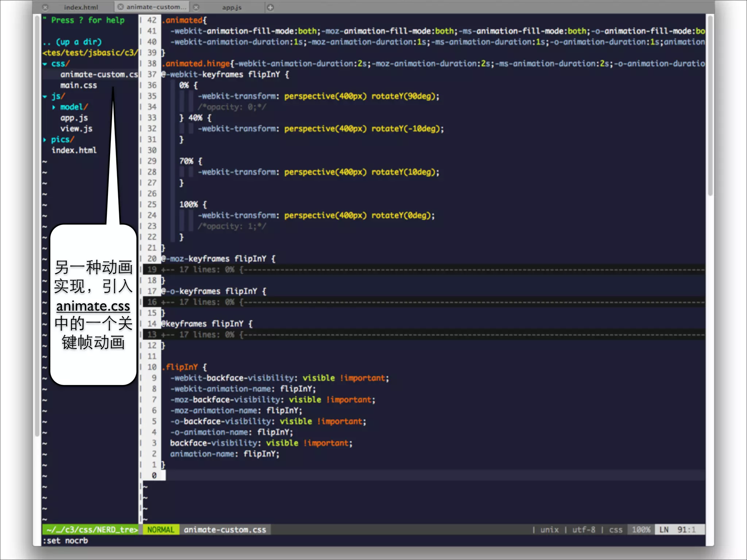Click the rotateY(0deg) transform line
Screen dimensions: 747x560
coord(317,215)
